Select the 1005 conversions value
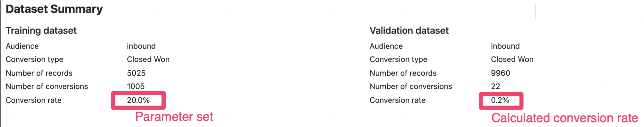The height and width of the screenshot is (127, 644). pyautogui.click(x=136, y=86)
